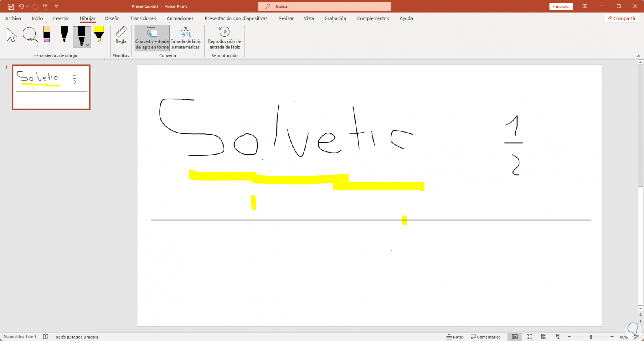This screenshot has width=644, height=341.
Task: Activate the Lasso Select tool
Action: tap(30, 35)
